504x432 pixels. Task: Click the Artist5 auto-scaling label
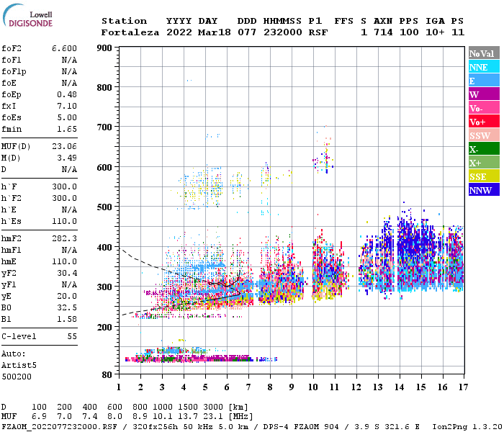pyautogui.click(x=19, y=366)
